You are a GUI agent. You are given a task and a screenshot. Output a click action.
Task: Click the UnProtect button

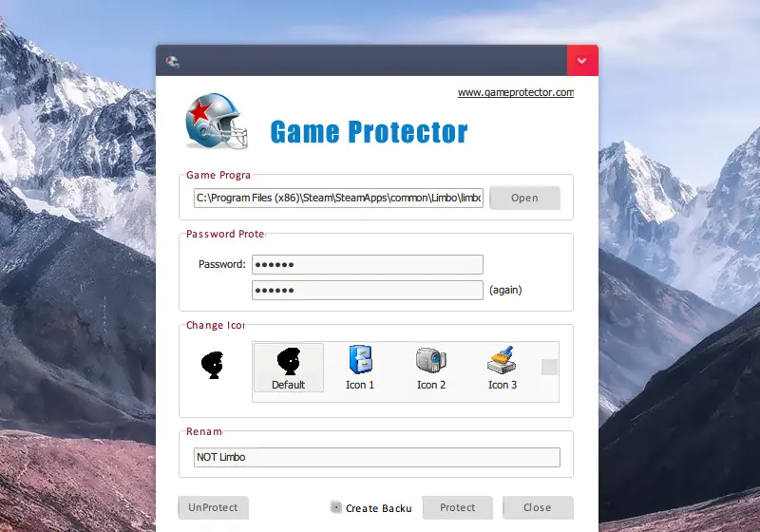[x=213, y=507]
